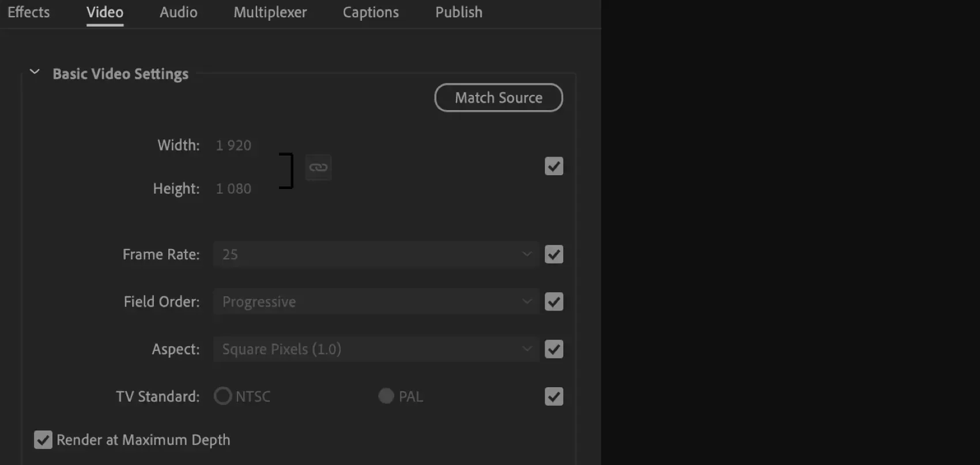Click the Width value field
This screenshot has height=465, width=980.
[x=233, y=145]
